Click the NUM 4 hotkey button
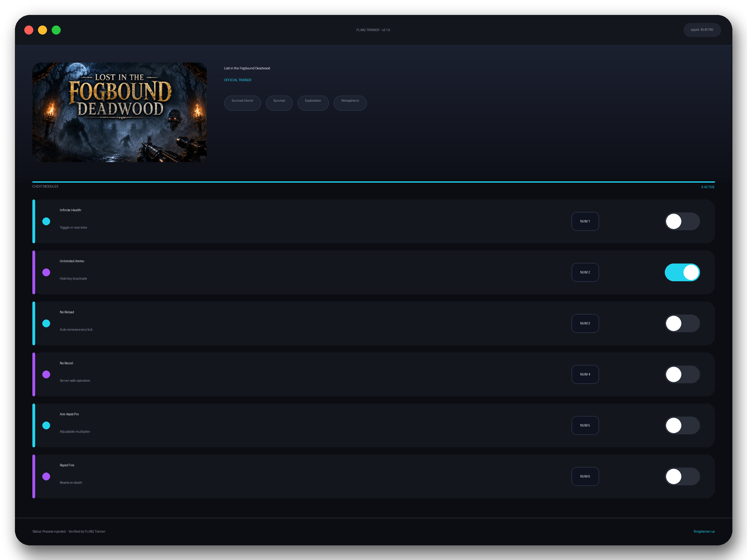Image resolution: width=747 pixels, height=560 pixels. [x=585, y=374]
